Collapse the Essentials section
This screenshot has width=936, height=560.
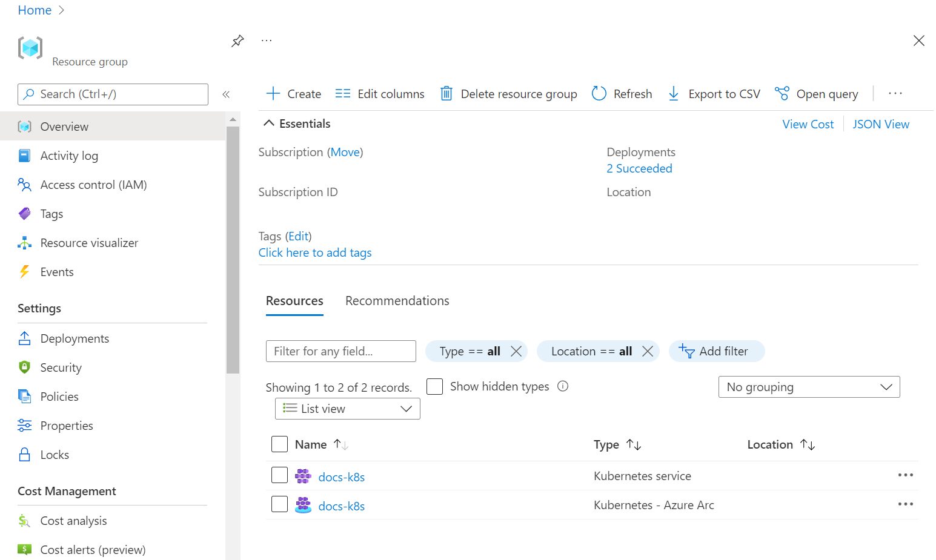(x=270, y=123)
